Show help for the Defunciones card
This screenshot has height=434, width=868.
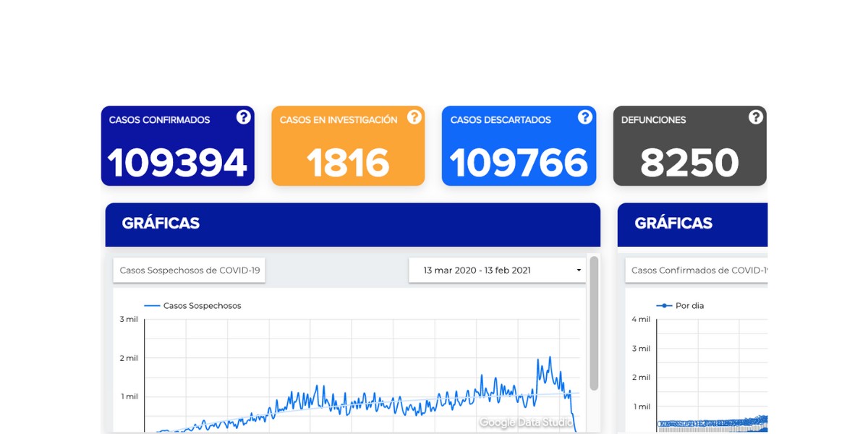tap(755, 117)
